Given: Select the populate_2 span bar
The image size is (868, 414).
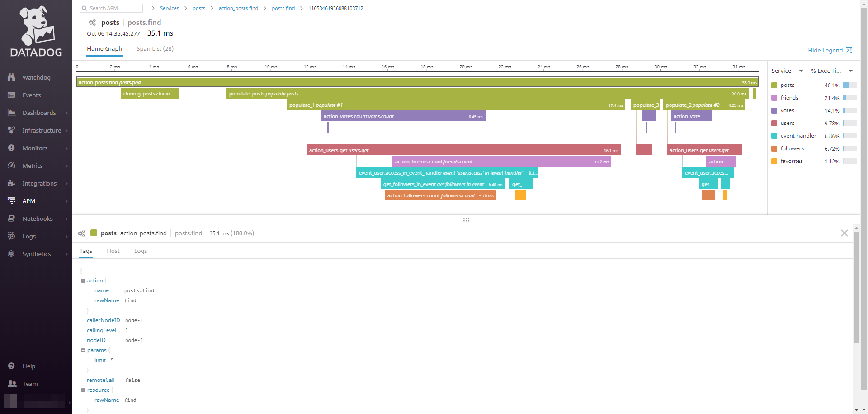Looking at the screenshot, I should point(704,105).
